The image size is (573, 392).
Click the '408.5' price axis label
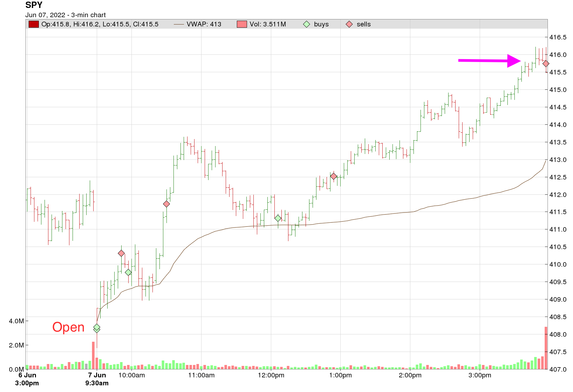558,317
